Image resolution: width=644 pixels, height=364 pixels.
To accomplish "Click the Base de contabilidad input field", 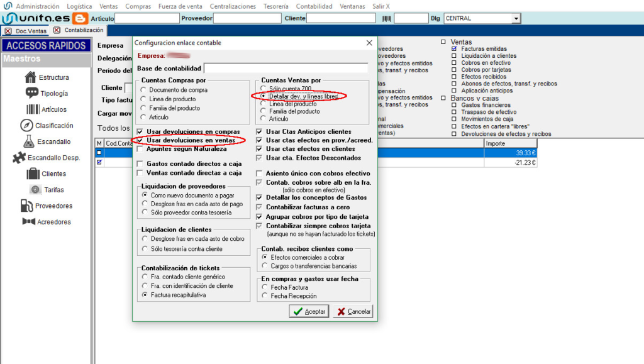I will [x=286, y=68].
